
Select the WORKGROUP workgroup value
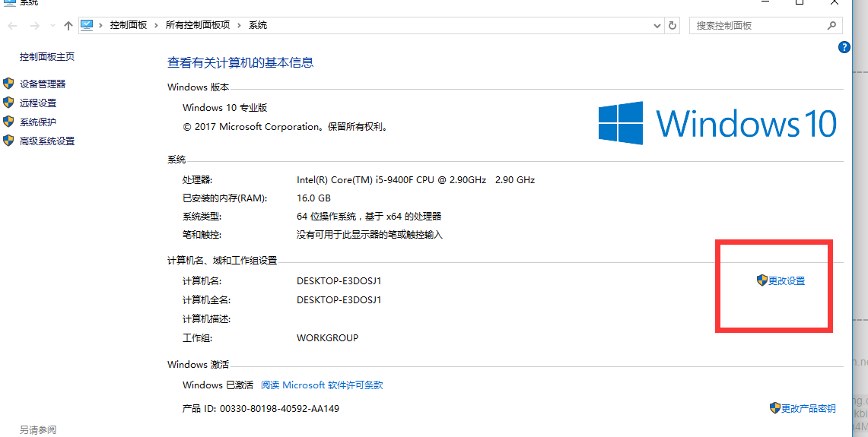coord(328,337)
